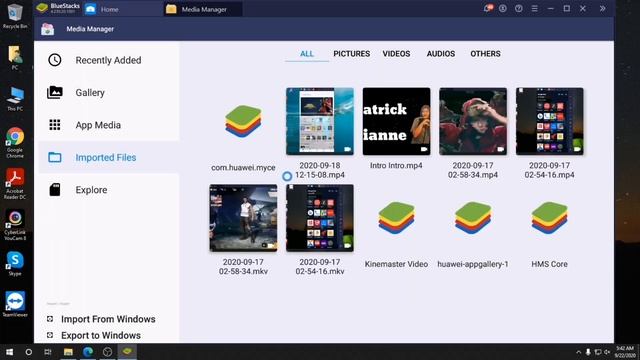
Task: Click the "HMS Core" file name
Action: (x=549, y=264)
